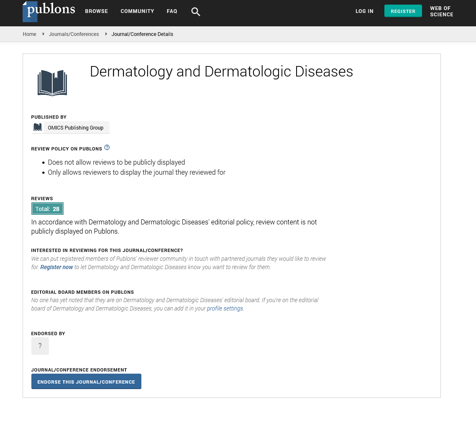Click Endorse This Journal/Conference button
Image resolution: width=476 pixels, height=448 pixels.
pyautogui.click(x=86, y=382)
